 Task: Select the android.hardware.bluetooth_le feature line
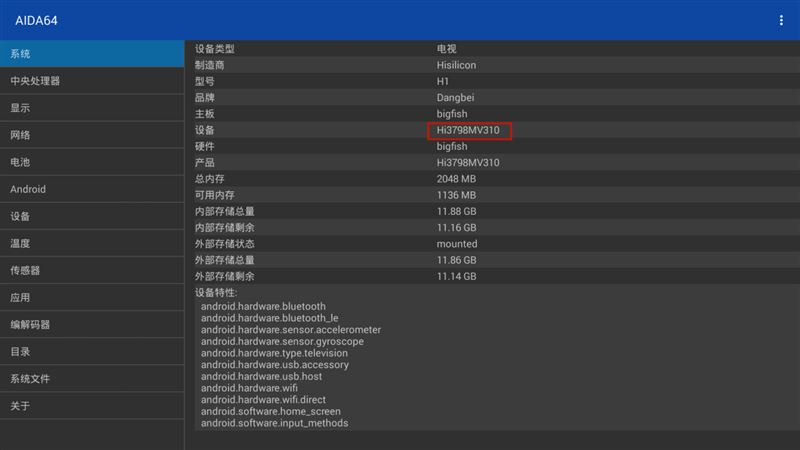click(269, 318)
